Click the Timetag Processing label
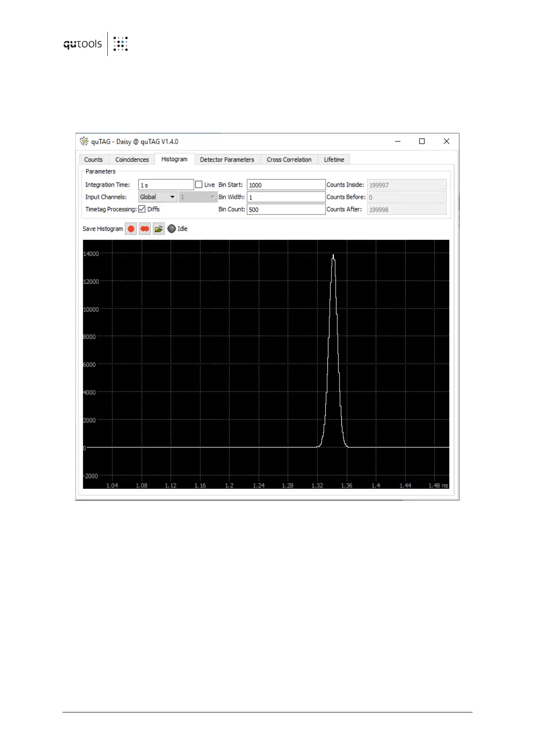535x756 pixels. point(111,209)
